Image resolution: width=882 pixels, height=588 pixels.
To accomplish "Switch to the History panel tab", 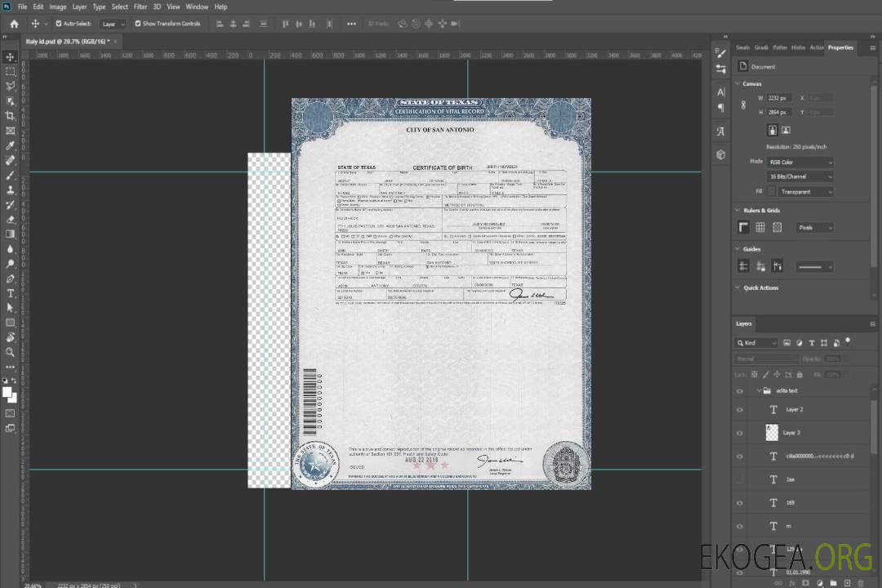I will click(x=798, y=47).
